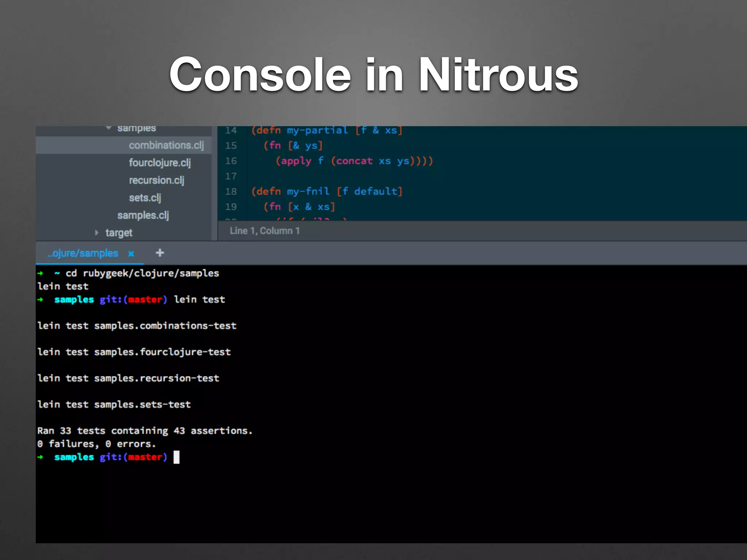This screenshot has width=747, height=560.
Task: Close the ..ojure/samples terminal tab
Action: pos(131,254)
